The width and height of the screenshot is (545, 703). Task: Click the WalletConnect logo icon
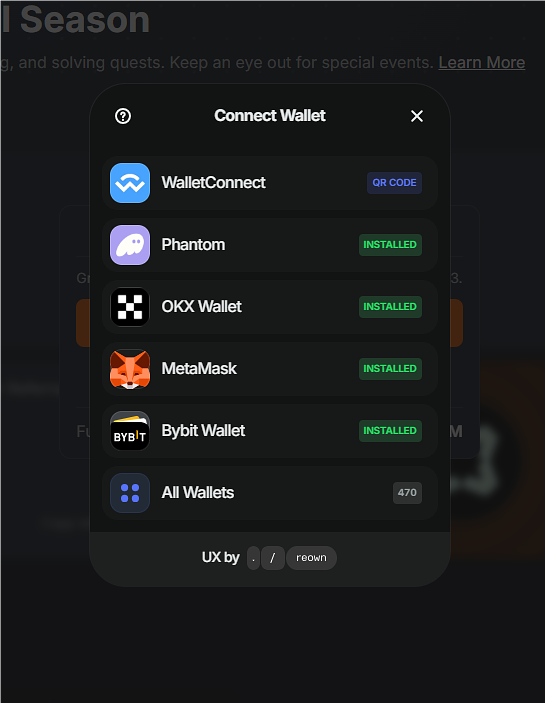tap(130, 183)
